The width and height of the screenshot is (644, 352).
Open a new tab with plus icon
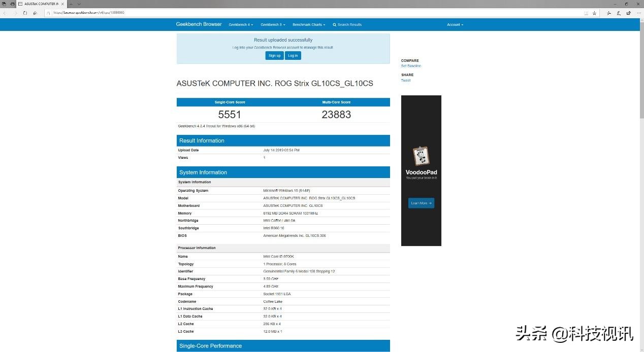pyautogui.click(x=71, y=4)
